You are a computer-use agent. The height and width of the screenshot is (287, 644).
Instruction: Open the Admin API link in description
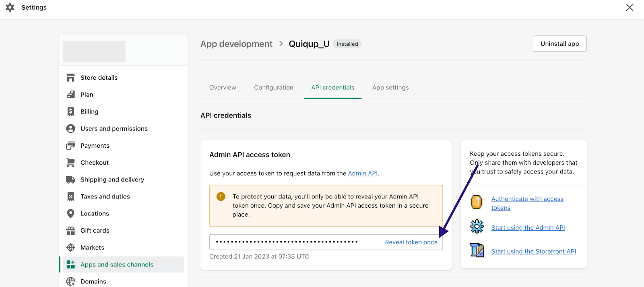click(x=363, y=173)
